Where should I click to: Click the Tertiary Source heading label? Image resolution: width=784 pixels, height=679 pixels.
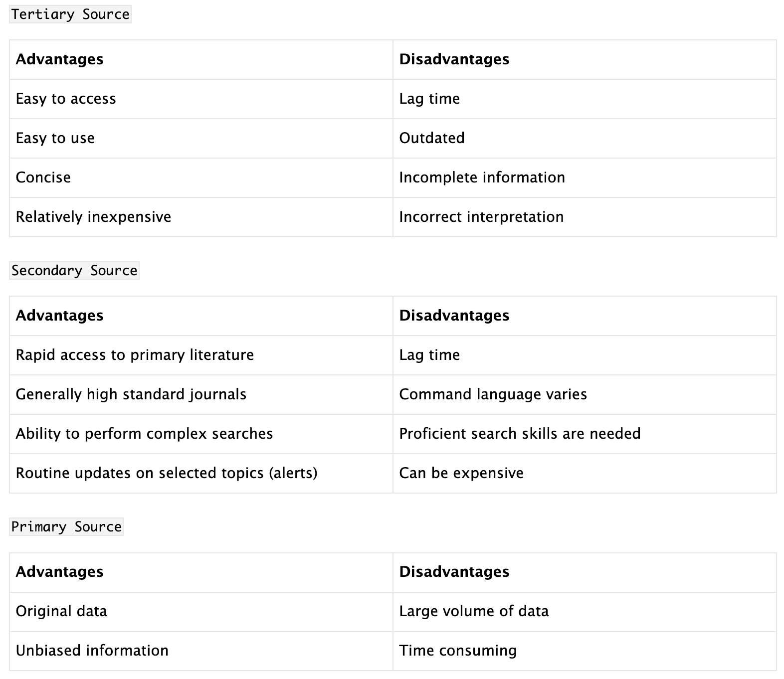tap(70, 14)
